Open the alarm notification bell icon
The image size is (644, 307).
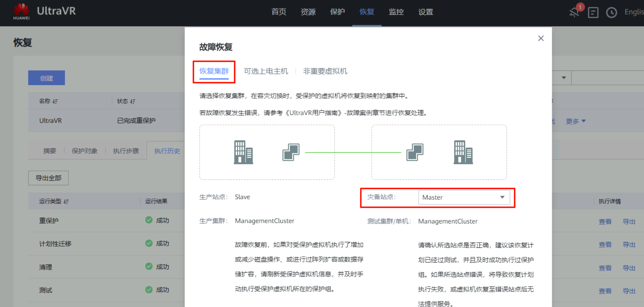coord(574,12)
